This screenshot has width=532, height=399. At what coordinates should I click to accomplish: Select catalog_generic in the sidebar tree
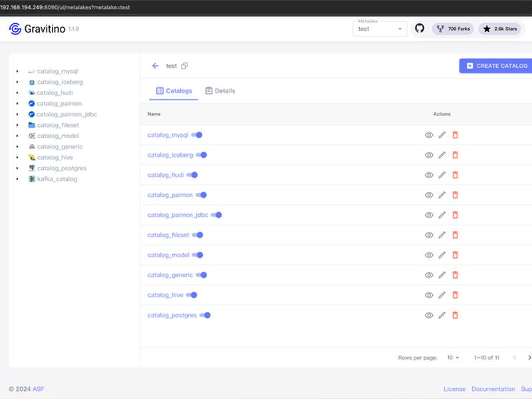60,146
